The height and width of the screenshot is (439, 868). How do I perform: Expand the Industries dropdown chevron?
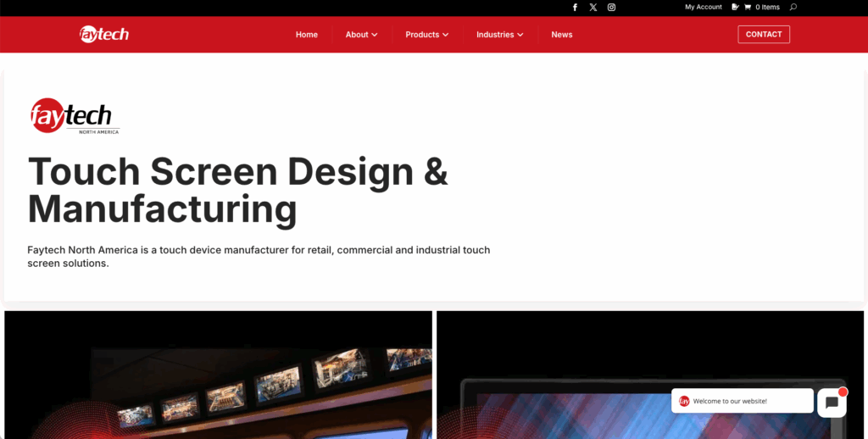[520, 35]
